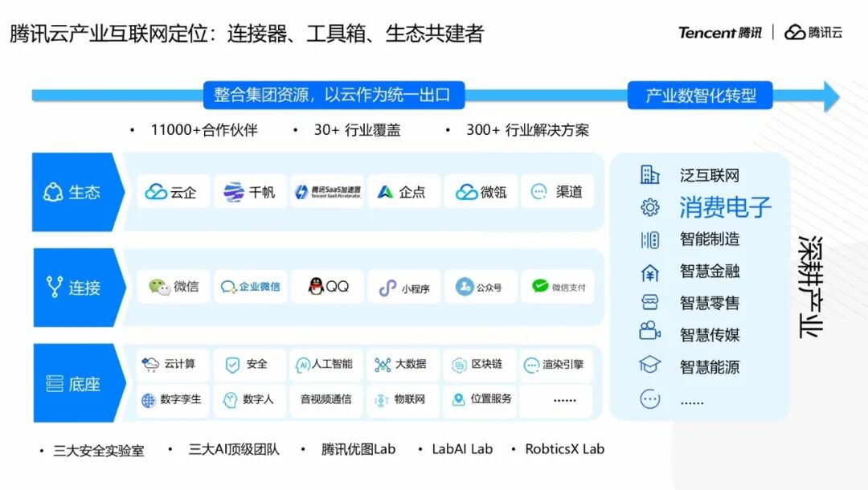
Task: Click the 智慧传媒 label
Action: pyautogui.click(x=710, y=335)
